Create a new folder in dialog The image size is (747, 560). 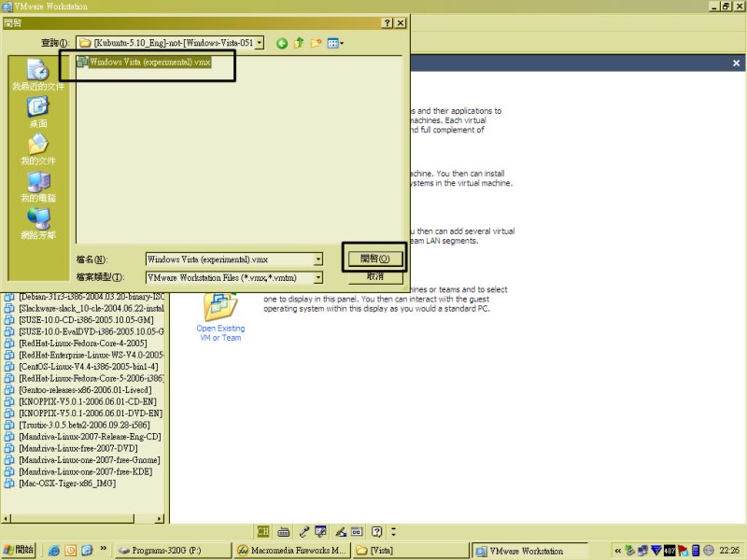[316, 43]
